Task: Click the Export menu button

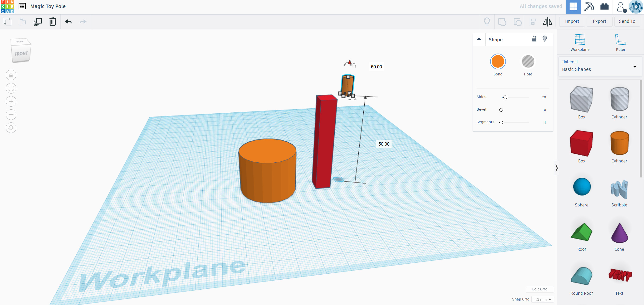Action: 599,21
